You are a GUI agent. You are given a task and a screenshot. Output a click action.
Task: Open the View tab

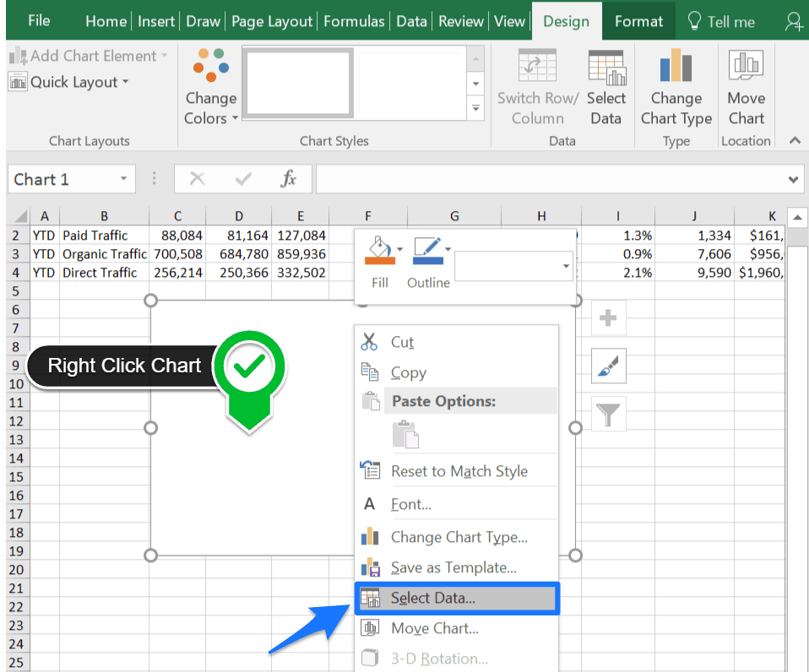pyautogui.click(x=509, y=21)
